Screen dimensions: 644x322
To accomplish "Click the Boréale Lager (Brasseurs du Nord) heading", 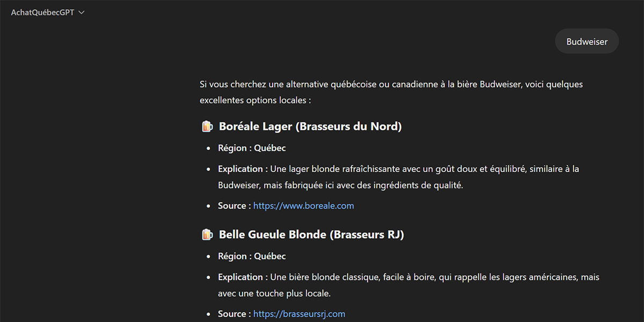I will [x=310, y=127].
